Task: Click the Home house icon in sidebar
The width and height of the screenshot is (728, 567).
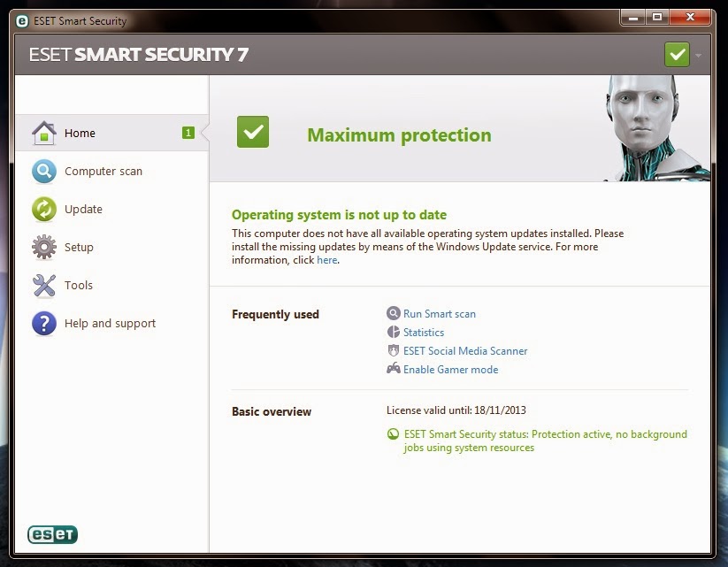Action: click(x=44, y=133)
